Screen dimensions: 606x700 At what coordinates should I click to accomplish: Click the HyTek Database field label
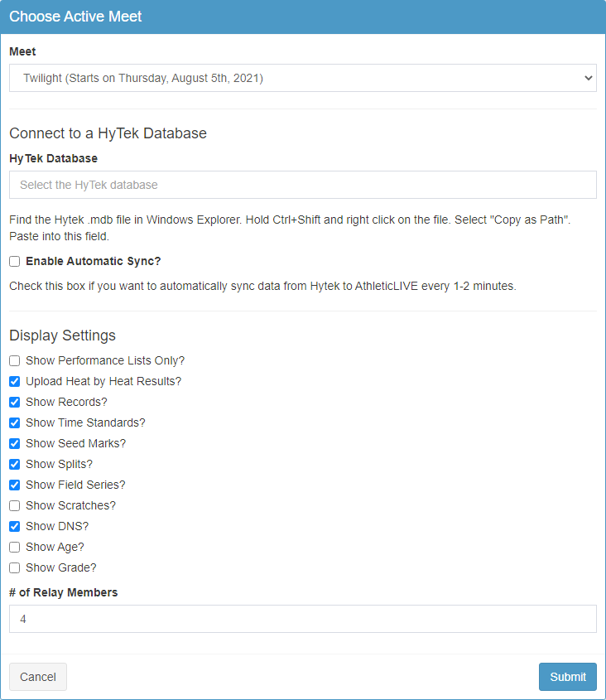coord(53,158)
